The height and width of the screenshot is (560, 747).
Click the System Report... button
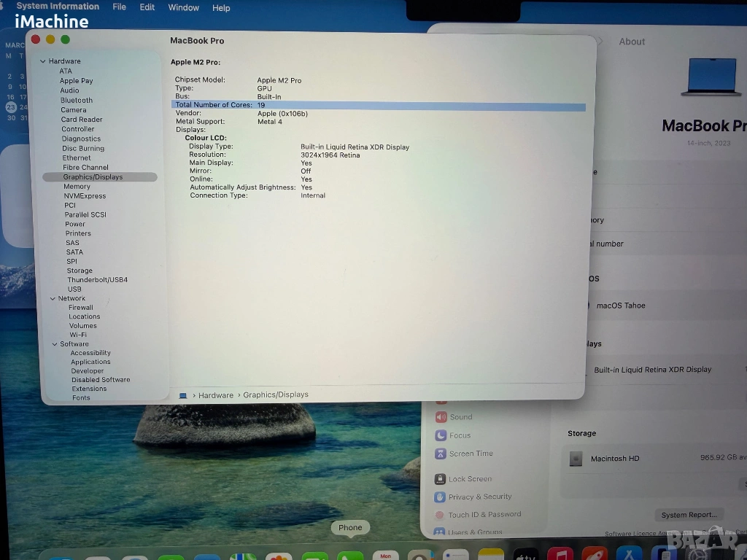(688, 515)
